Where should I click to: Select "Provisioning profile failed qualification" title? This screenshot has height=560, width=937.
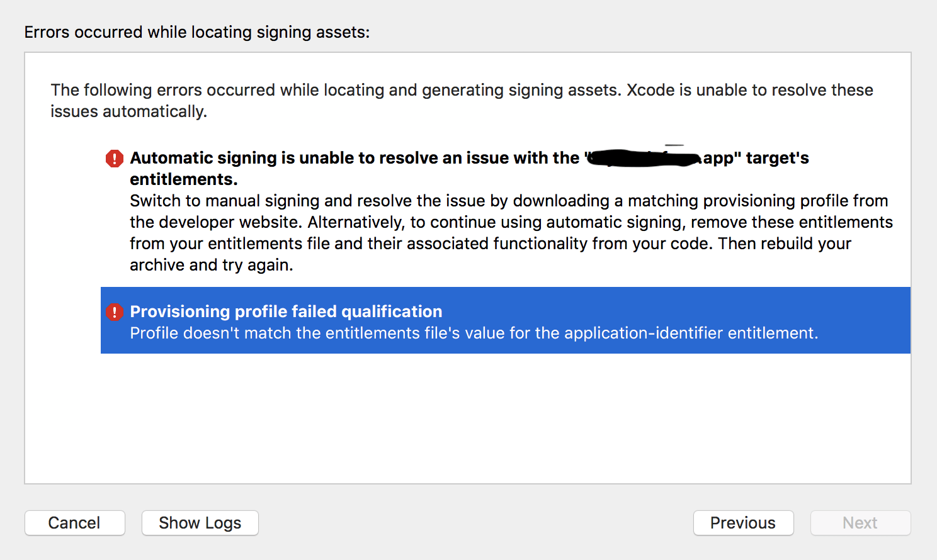pos(286,311)
